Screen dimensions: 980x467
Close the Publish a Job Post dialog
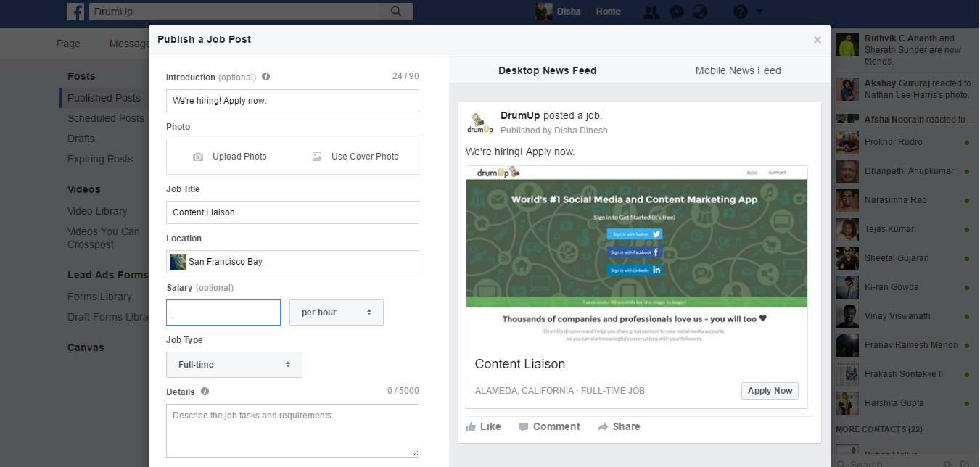pos(817,40)
